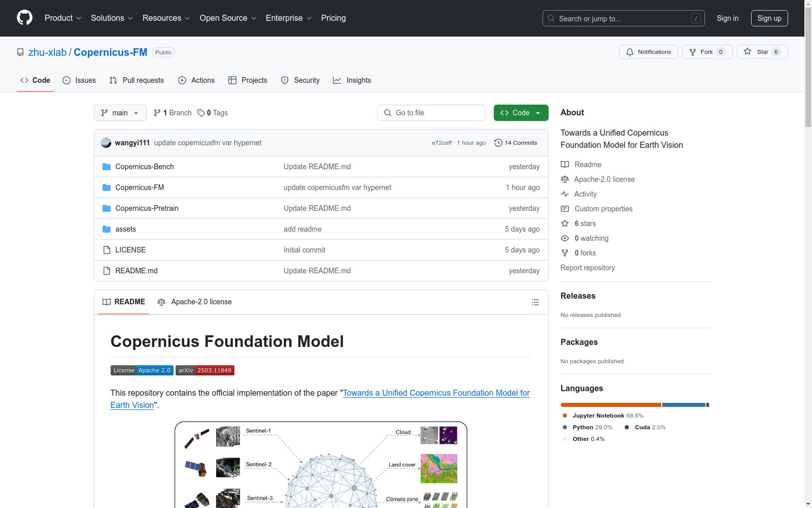
Task: Open the GitHub homepage logo
Action: [24, 18]
